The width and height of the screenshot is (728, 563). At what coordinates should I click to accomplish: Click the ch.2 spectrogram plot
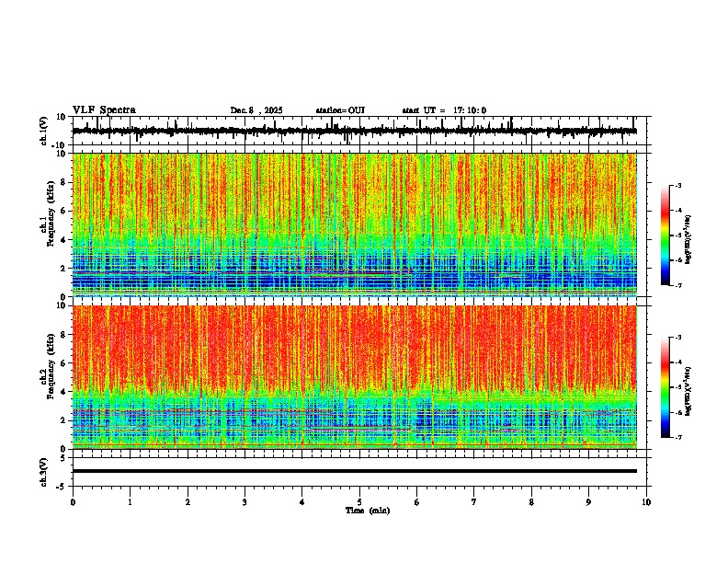click(355, 377)
